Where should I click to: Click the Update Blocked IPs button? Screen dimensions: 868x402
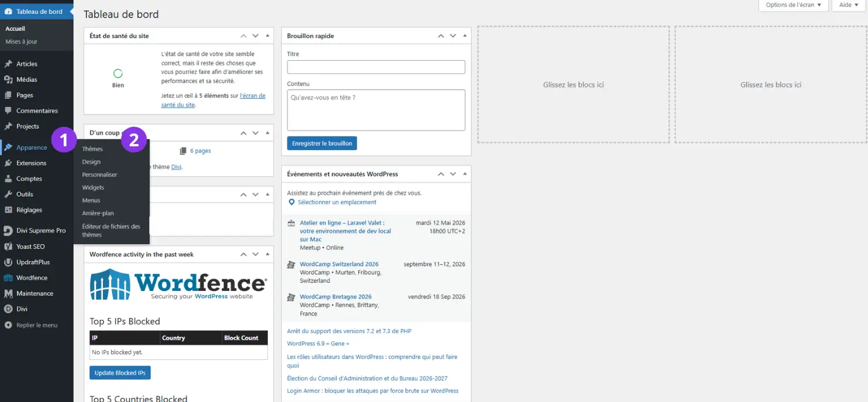pyautogui.click(x=120, y=373)
